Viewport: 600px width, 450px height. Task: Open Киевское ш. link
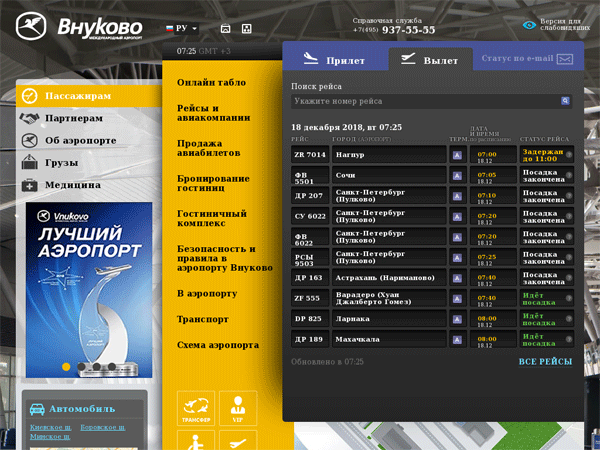click(x=51, y=427)
